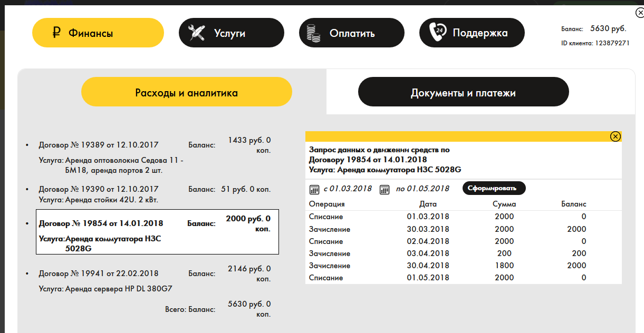Click the Сформировать button
The image size is (644, 333).
coord(494,188)
